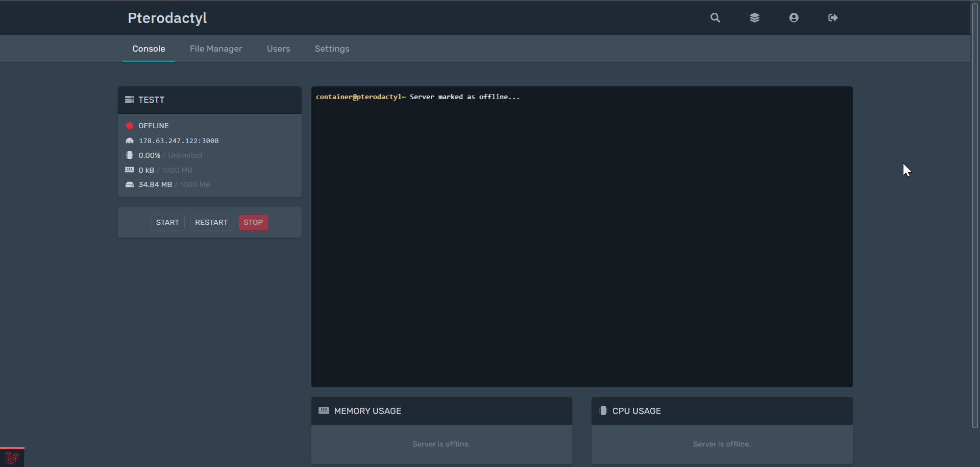The width and height of the screenshot is (980, 467).
Task: Click the Pterodactyl title link
Action: coord(167,17)
